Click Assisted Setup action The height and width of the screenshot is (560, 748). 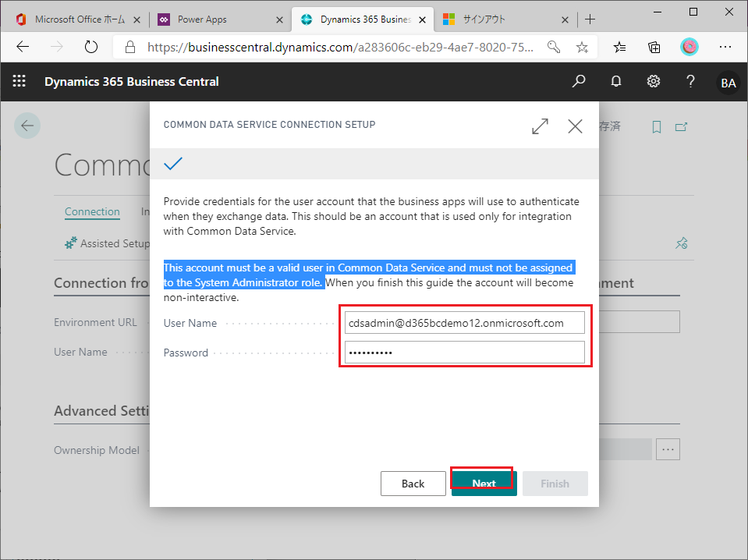click(x=108, y=243)
